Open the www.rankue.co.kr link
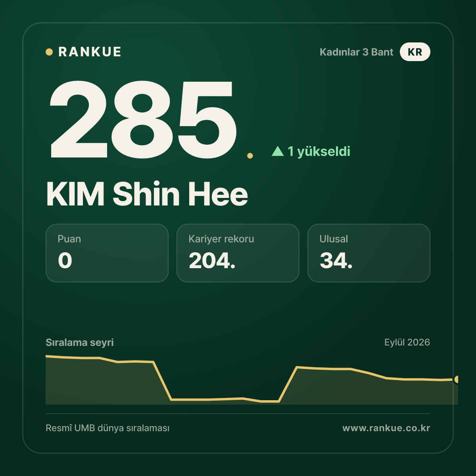This screenshot has width=476, height=476. click(x=386, y=428)
